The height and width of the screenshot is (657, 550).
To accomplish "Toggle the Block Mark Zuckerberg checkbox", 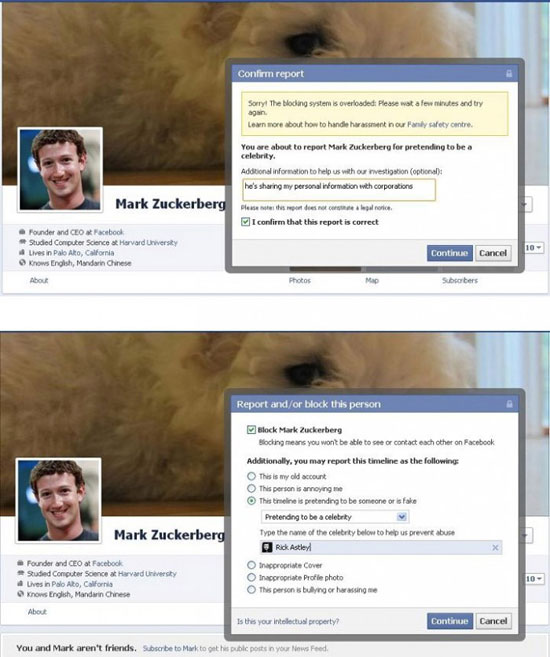I will [251, 430].
